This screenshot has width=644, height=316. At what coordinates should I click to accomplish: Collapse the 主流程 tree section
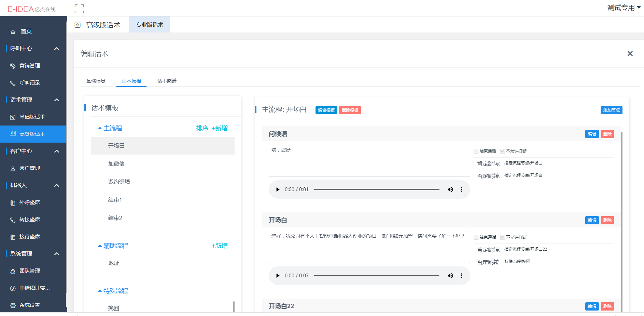[100, 128]
